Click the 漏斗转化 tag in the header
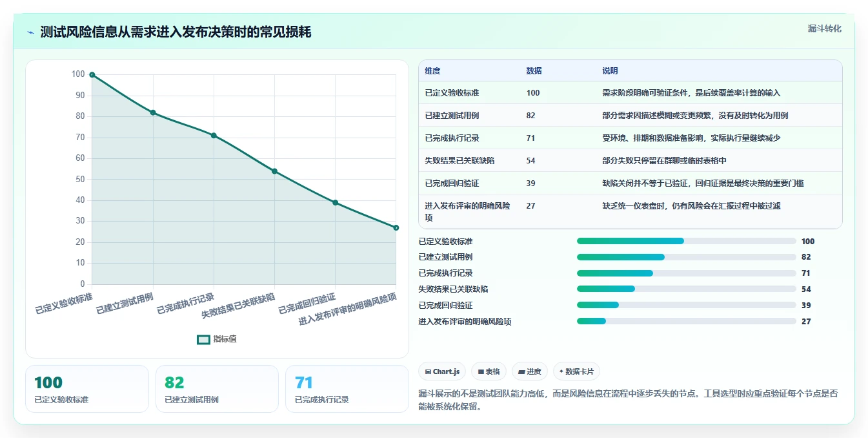868x438 pixels. (x=825, y=29)
